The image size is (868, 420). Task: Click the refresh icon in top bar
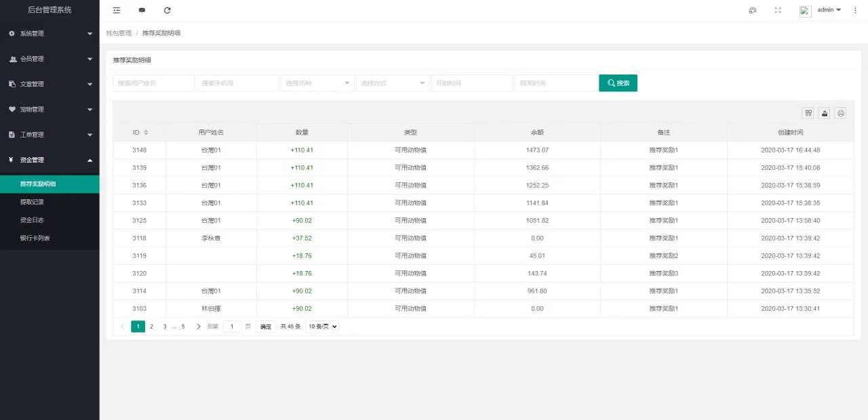[167, 10]
